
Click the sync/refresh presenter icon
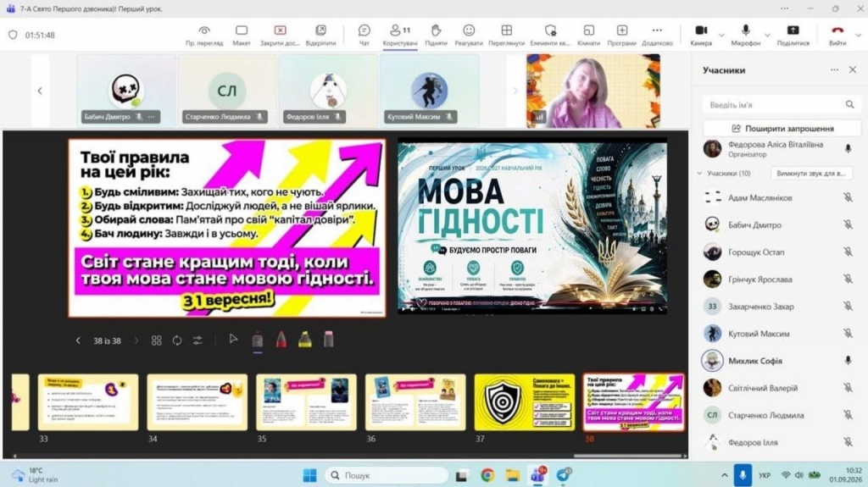tap(177, 340)
